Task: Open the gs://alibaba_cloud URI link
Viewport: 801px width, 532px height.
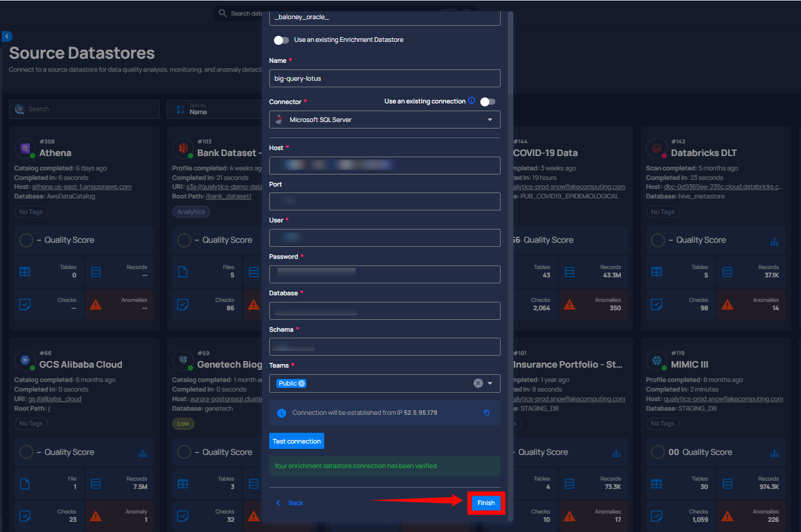Action: (56, 399)
